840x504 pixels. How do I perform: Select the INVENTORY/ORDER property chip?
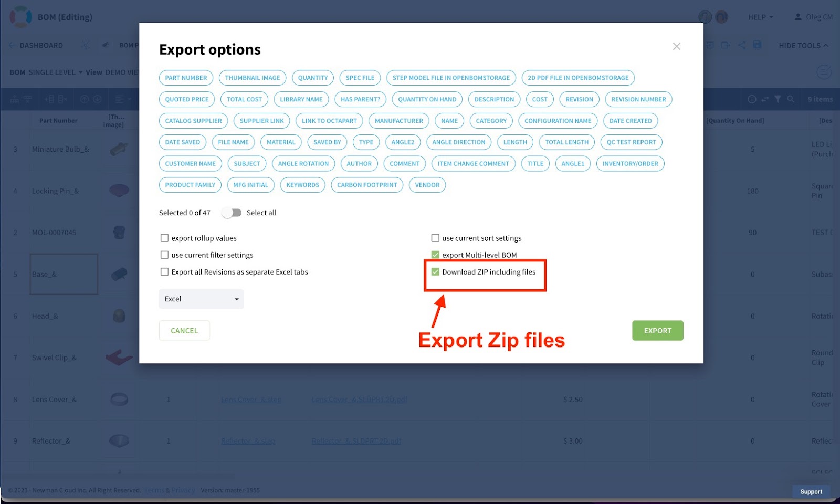[x=631, y=164]
